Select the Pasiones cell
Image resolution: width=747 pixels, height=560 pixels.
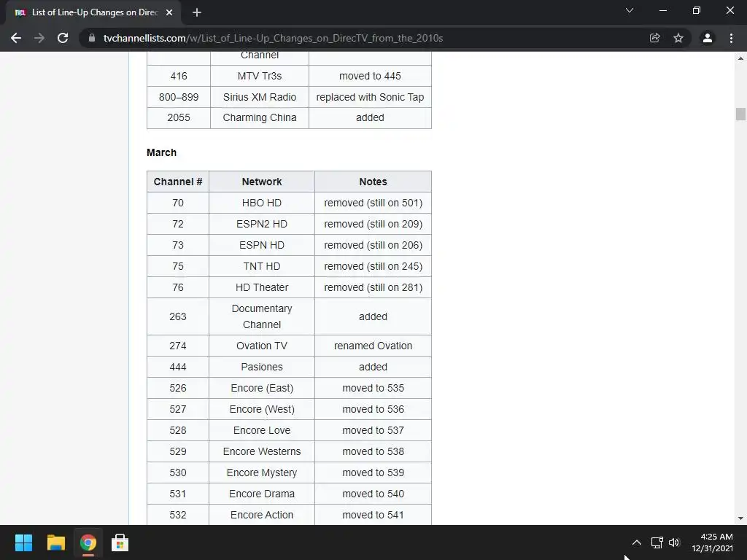[x=262, y=367]
